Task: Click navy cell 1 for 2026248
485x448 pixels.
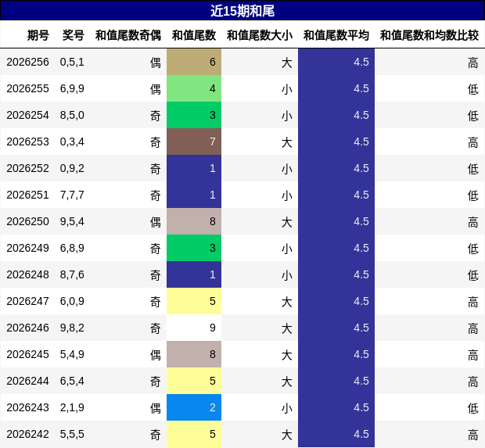Action: (x=194, y=274)
